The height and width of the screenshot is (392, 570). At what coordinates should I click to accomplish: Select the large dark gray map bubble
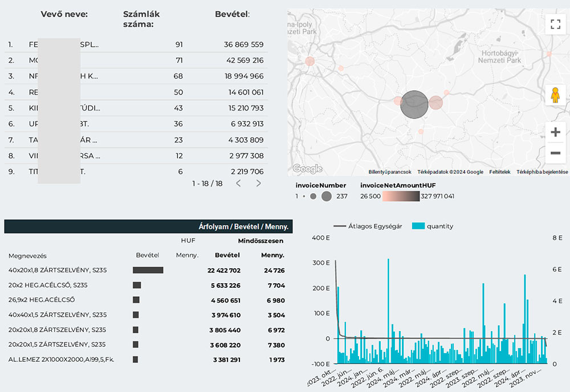click(414, 104)
